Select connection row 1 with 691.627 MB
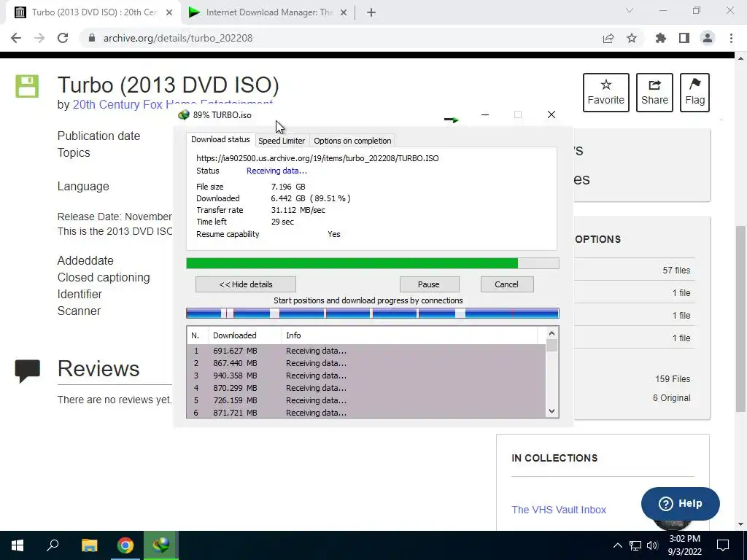Image resolution: width=747 pixels, height=560 pixels. [366, 351]
